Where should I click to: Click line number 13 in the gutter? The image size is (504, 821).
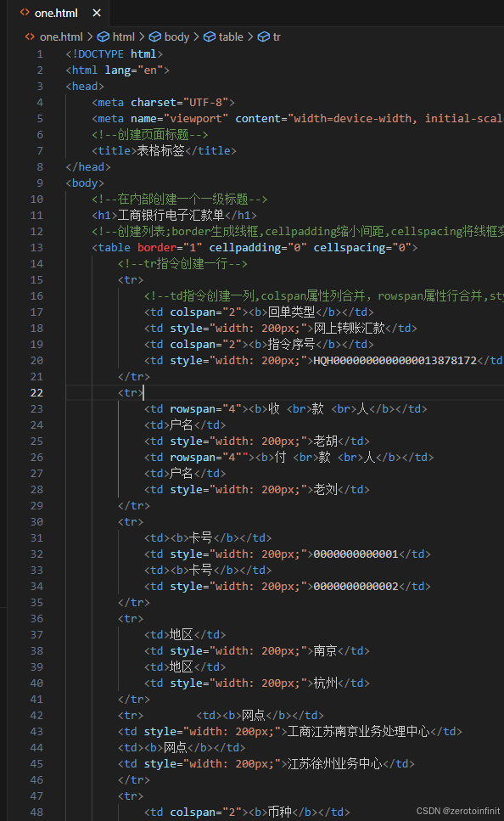coord(36,248)
